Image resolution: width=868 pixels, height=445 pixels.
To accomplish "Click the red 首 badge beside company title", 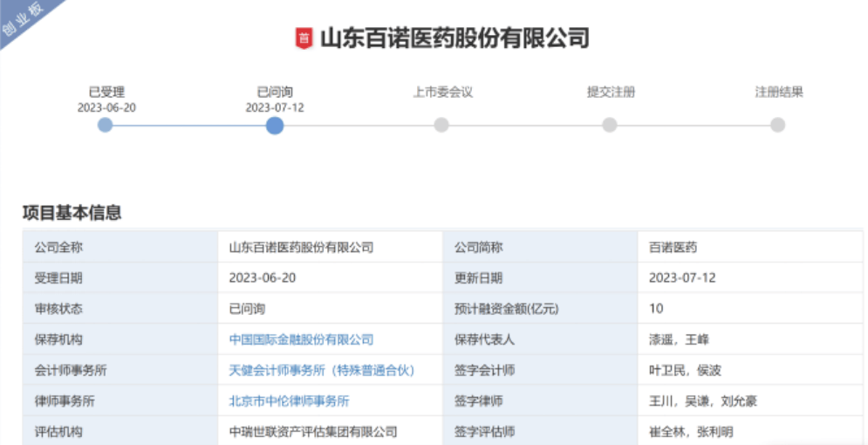I will coord(304,38).
